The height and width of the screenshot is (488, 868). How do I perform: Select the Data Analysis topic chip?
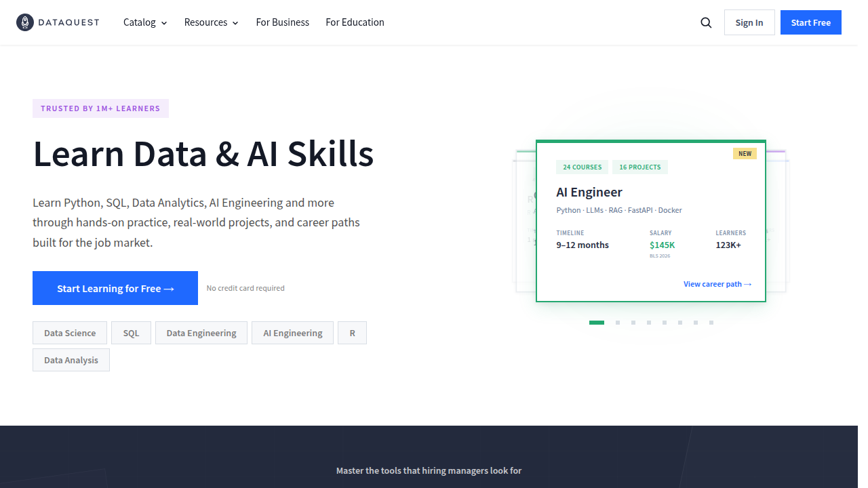click(71, 360)
